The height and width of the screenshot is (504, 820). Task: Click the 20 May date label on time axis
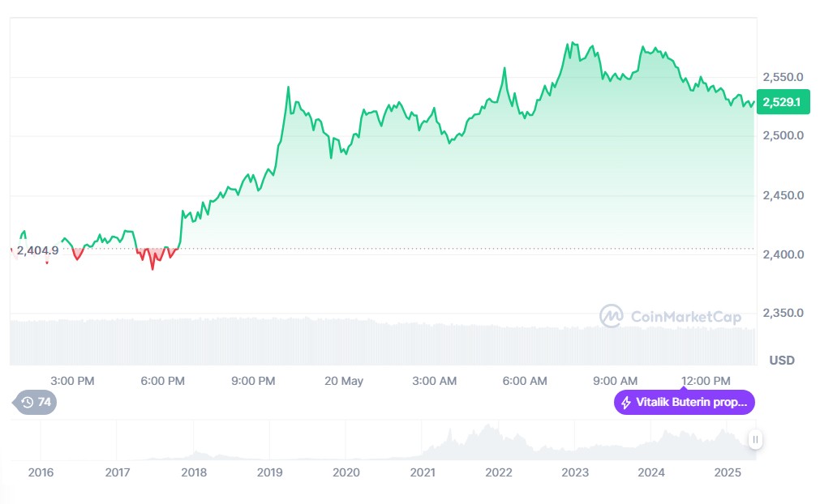(344, 381)
